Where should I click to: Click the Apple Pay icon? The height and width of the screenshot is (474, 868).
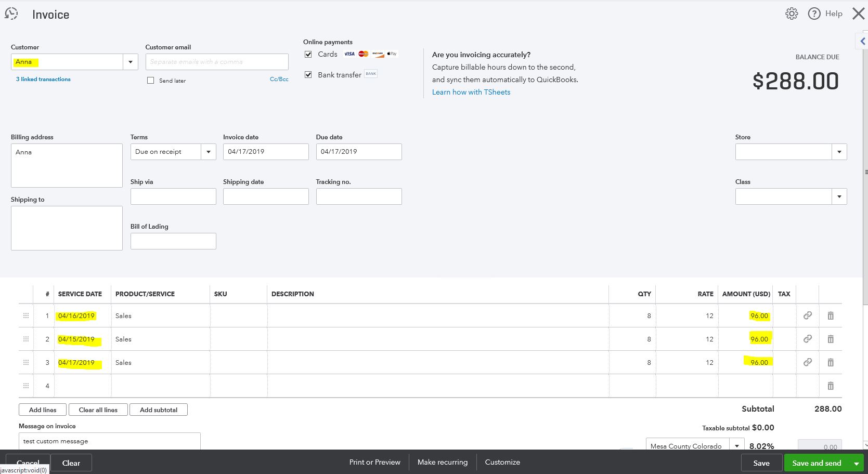click(391, 54)
